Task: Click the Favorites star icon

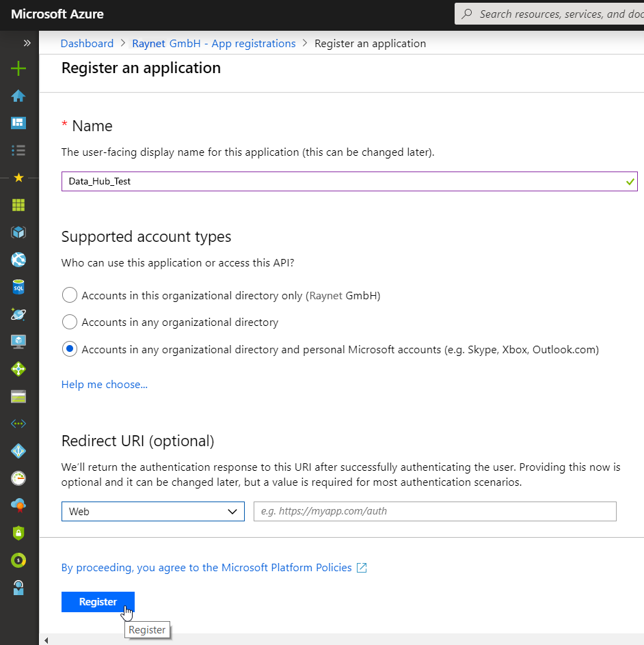Action: (18, 178)
